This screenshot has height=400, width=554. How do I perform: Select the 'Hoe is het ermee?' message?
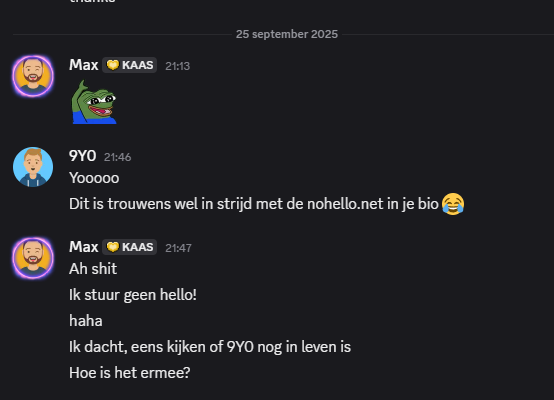(130, 373)
